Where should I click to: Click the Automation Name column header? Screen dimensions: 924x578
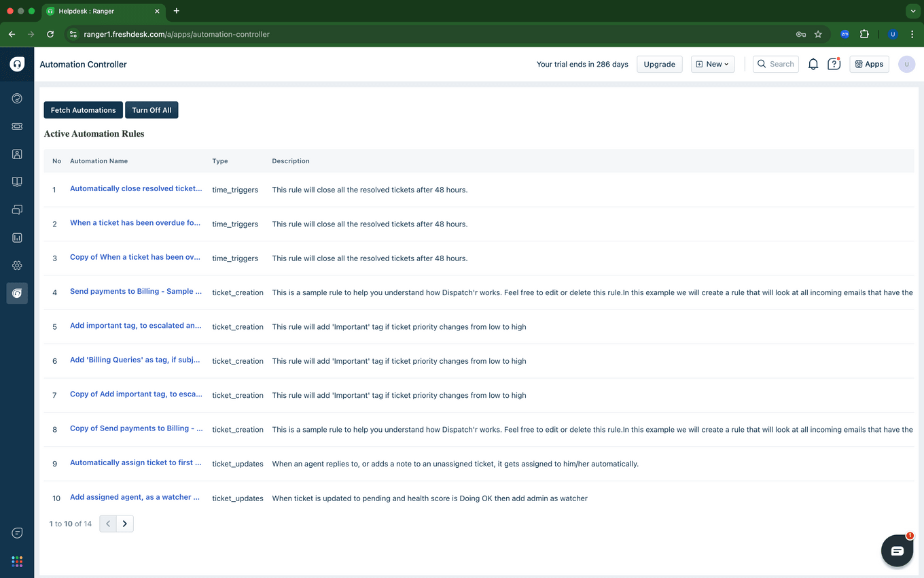point(99,161)
